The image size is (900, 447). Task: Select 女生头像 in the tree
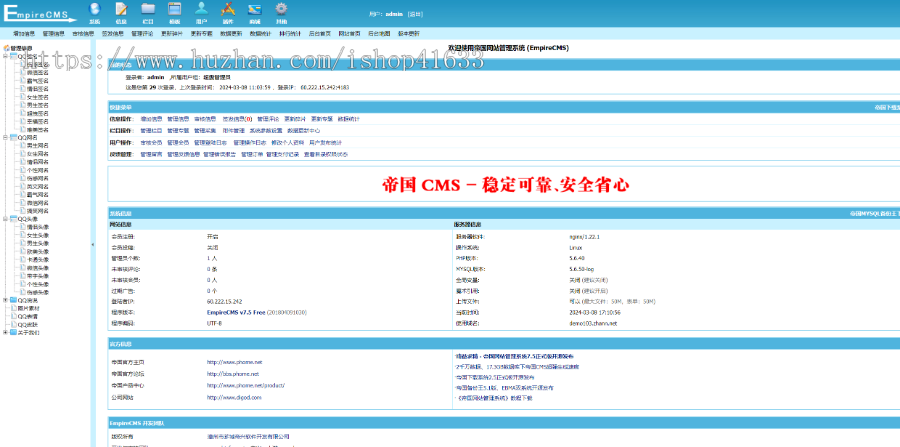click(x=38, y=235)
